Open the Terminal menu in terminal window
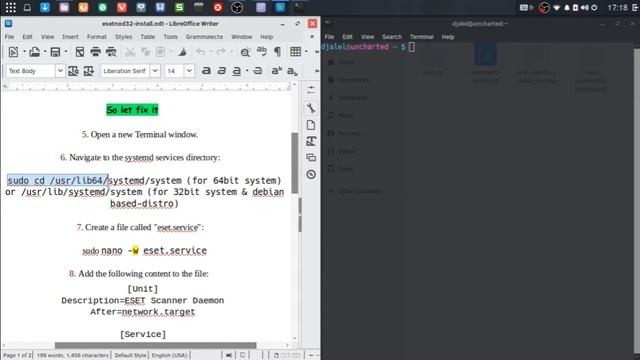The height and width of the screenshot is (360, 640). tap(422, 37)
